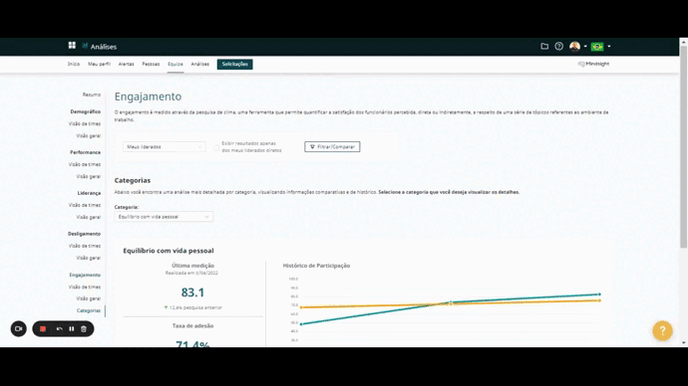Image resolution: width=688 pixels, height=386 pixels.
Task: Select Desligamento section header
Action: click(84, 234)
